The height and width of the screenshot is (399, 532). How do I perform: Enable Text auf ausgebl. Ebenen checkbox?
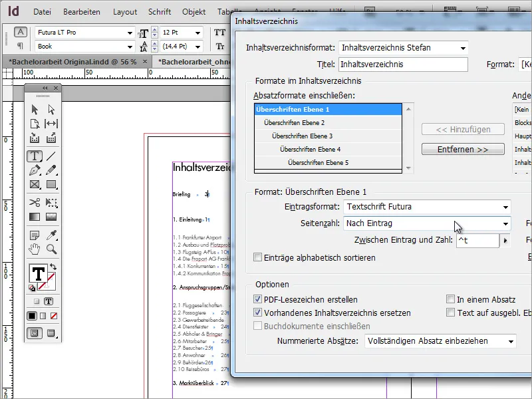pos(450,313)
